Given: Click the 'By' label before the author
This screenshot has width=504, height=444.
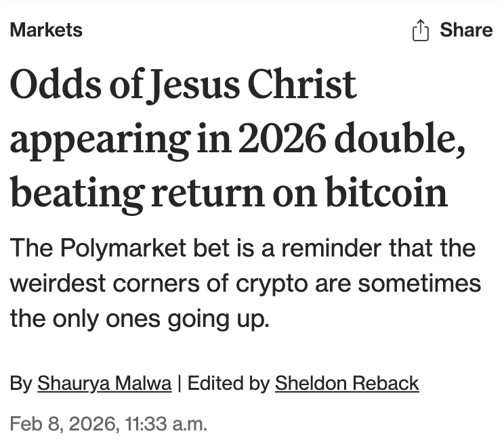Looking at the screenshot, I should pos(21,383).
